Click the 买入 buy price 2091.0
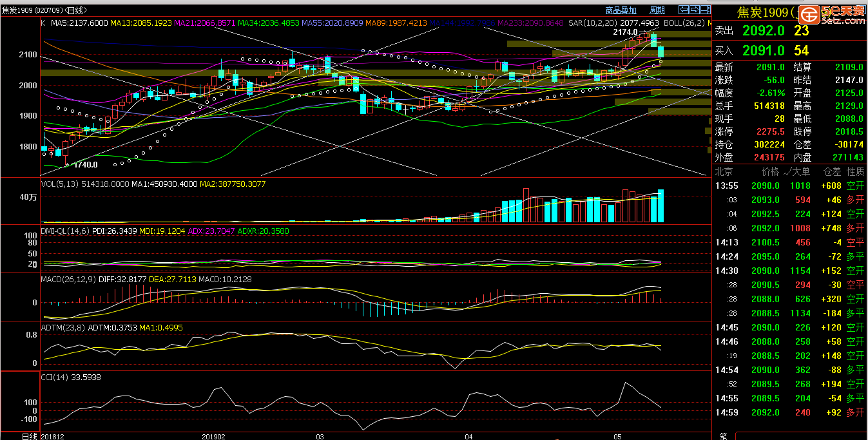Viewport: 868px width, 440px height. (x=764, y=50)
